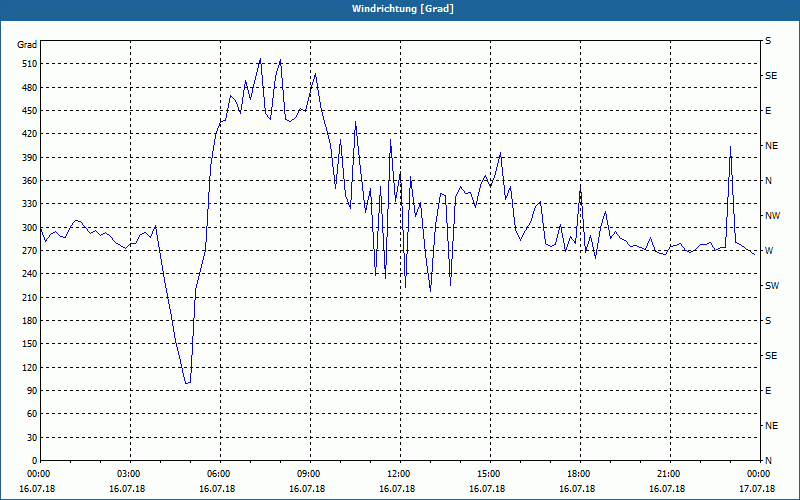This screenshot has width=800, height=500.
Task: Select the 480 left axis value
Action: coord(29,88)
